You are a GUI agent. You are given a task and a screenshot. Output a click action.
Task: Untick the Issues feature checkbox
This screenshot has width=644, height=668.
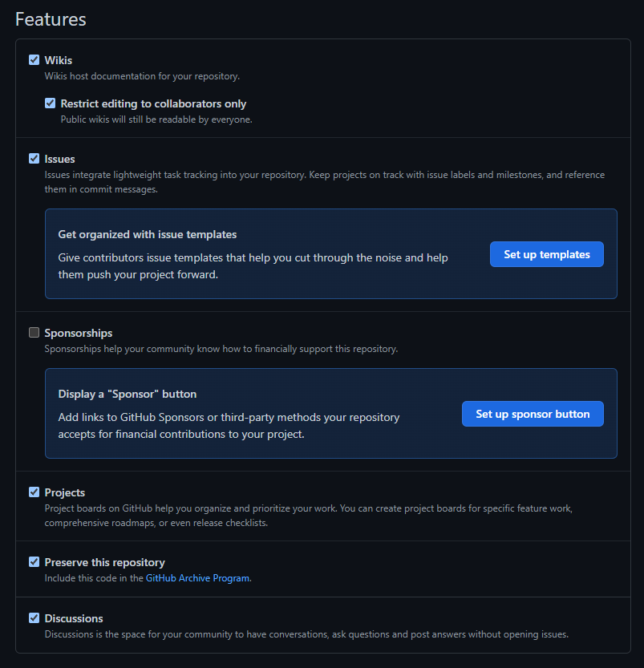(x=34, y=159)
